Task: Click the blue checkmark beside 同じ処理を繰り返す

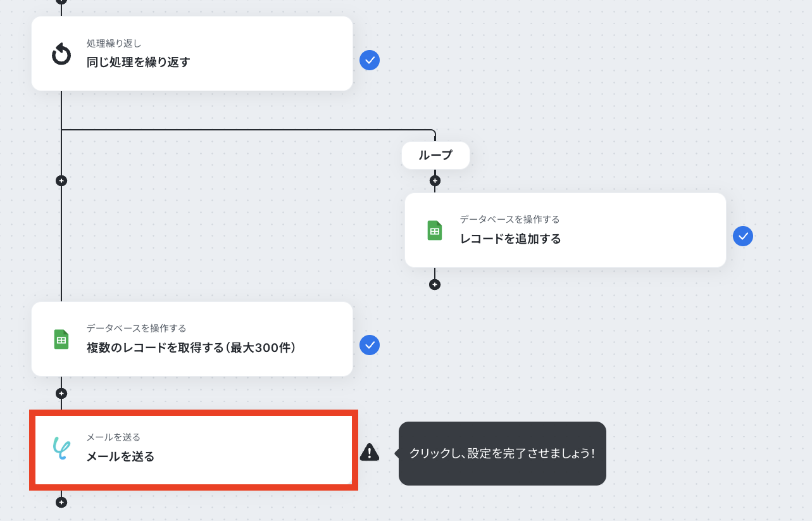Action: (370, 60)
